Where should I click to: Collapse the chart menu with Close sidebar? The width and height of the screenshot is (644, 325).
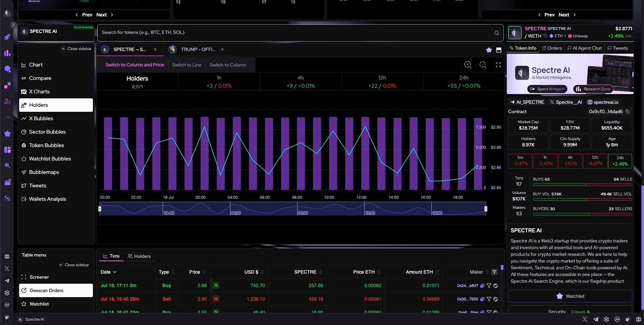point(76,49)
